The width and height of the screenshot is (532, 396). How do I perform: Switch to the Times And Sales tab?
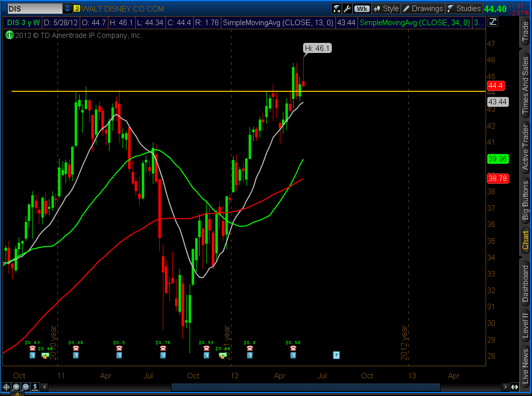tap(525, 85)
